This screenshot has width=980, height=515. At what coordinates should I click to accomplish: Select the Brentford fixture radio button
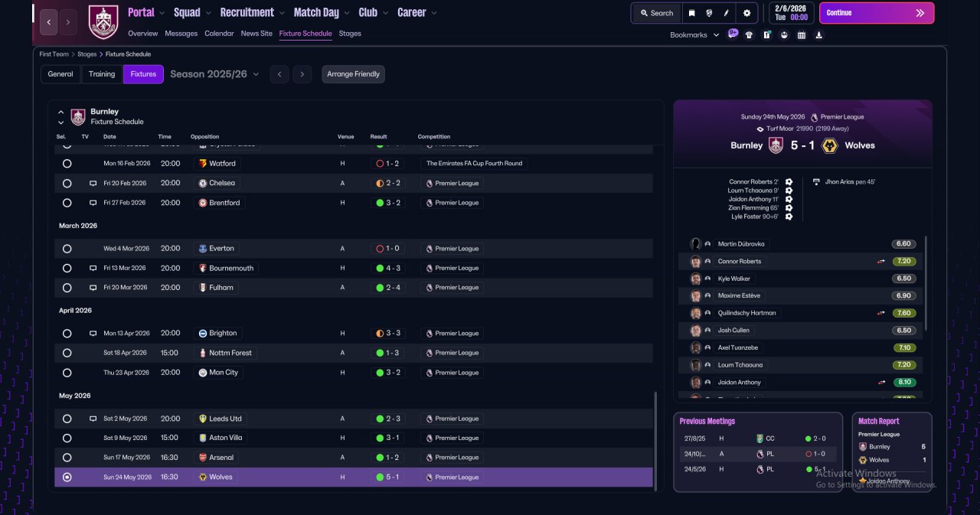(67, 203)
